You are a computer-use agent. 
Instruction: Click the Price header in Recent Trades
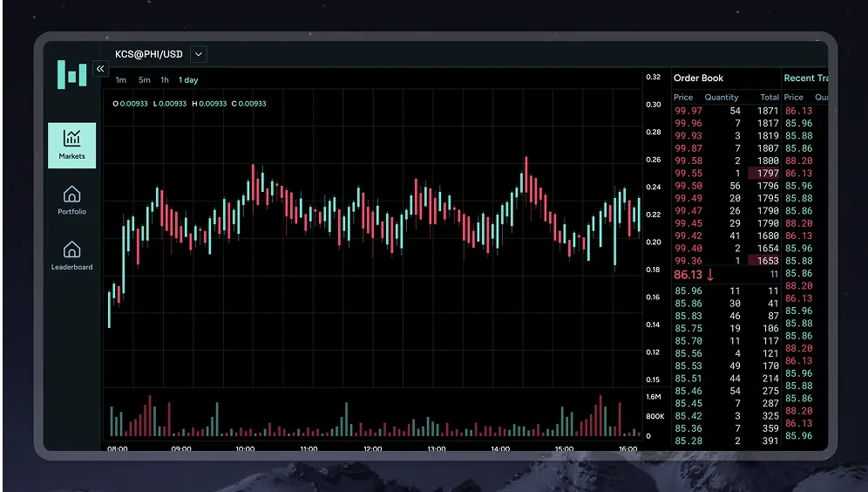(x=793, y=97)
